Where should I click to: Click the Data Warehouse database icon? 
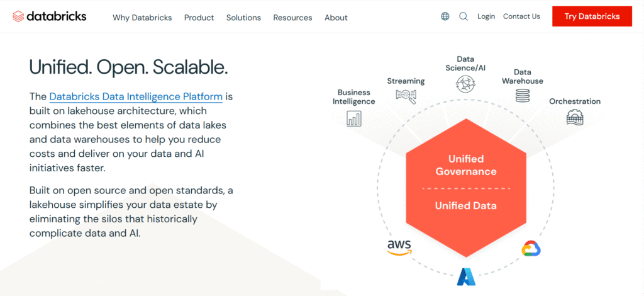[522, 96]
